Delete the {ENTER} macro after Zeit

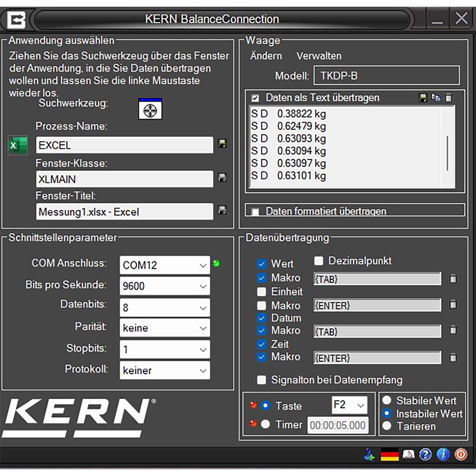tap(453, 358)
